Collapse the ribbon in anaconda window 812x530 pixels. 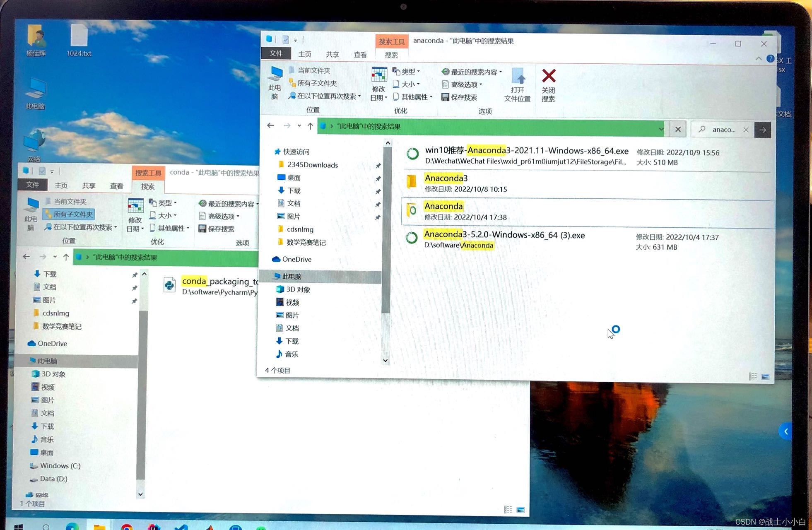758,59
